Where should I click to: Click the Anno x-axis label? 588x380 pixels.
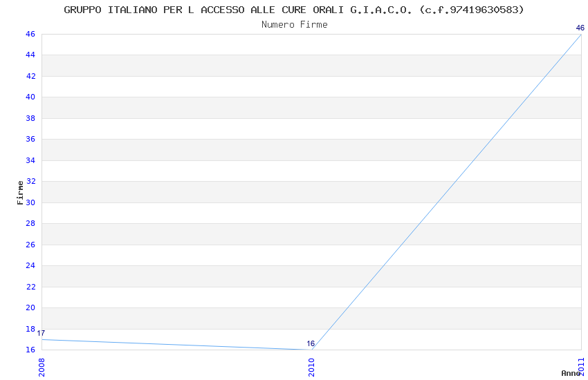click(x=571, y=373)
